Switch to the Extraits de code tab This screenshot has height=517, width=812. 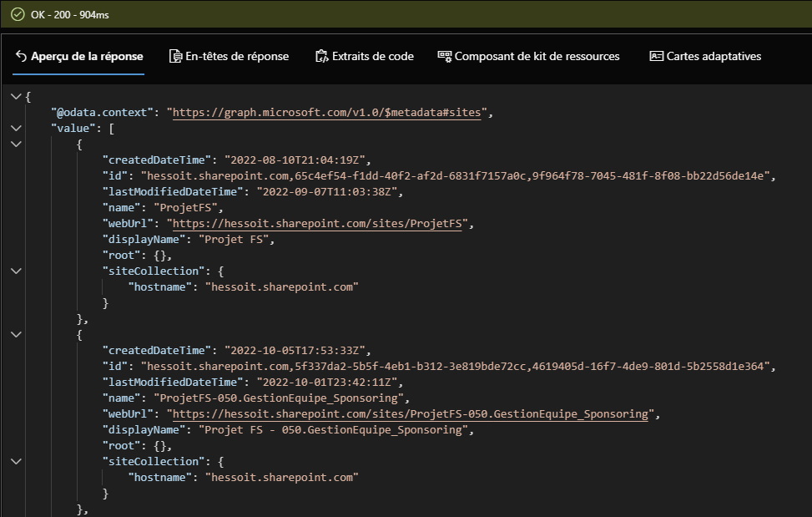[365, 56]
